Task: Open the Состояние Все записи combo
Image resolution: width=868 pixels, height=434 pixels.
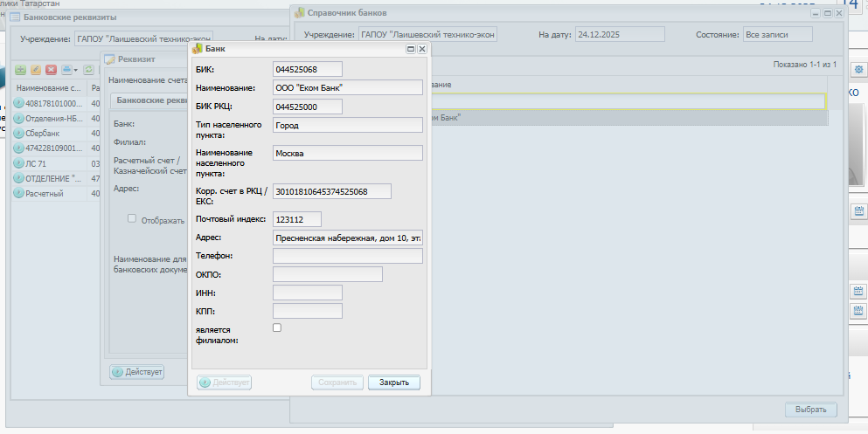Action: click(x=778, y=34)
